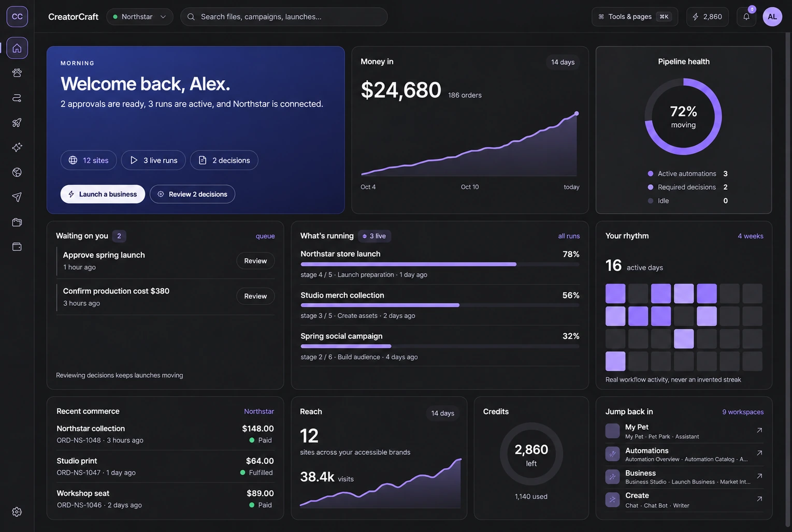792x532 pixels.
Task: Open the folders icon in sidebar
Action: click(x=17, y=222)
